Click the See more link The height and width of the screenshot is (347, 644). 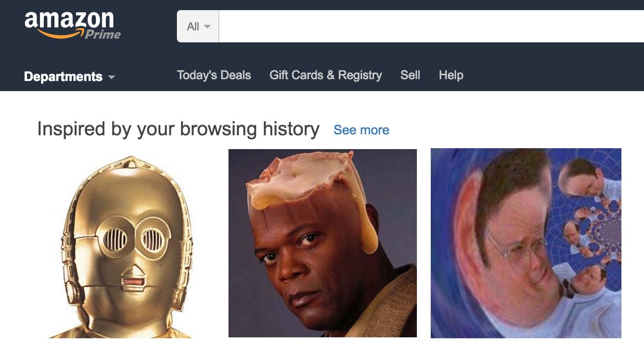pos(361,130)
